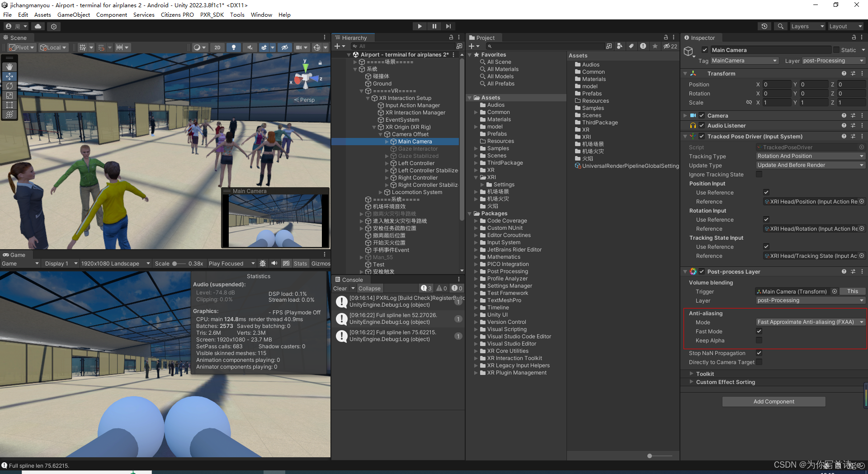
Task: Uncheck the Fast Mode option
Action: (x=759, y=331)
